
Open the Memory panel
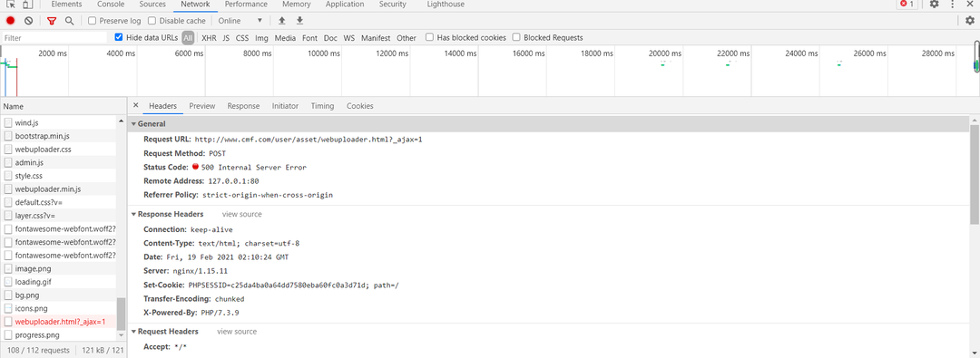coord(296,5)
